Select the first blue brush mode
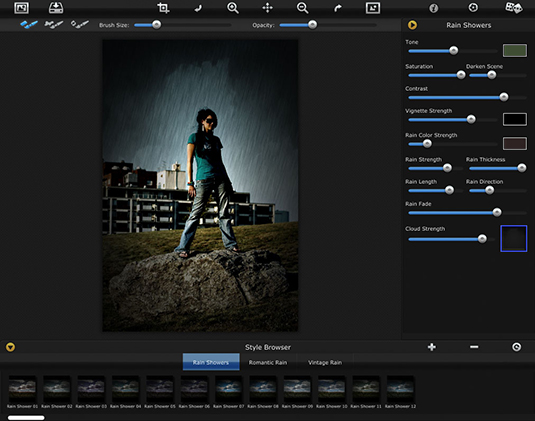The height and width of the screenshot is (421, 535). pyautogui.click(x=29, y=25)
